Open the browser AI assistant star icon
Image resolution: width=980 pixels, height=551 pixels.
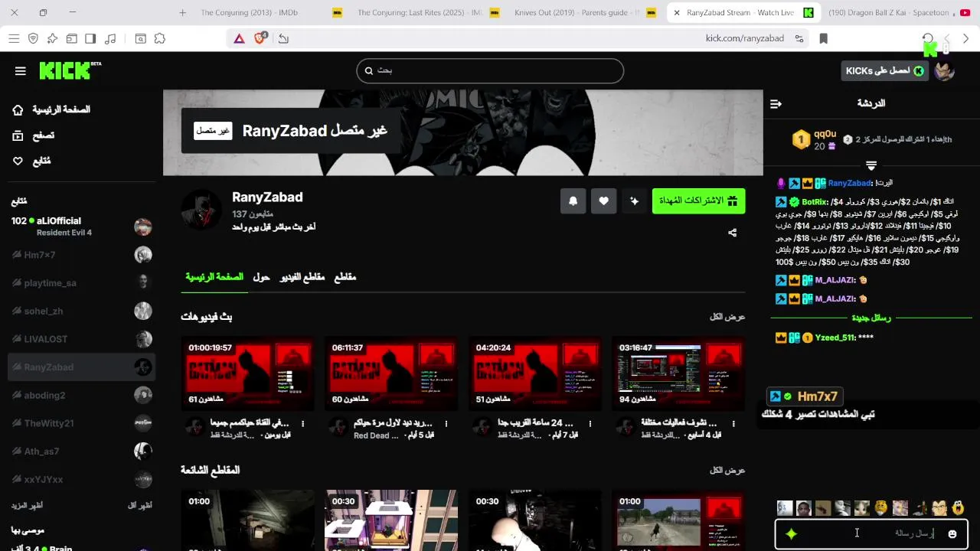coord(52,38)
